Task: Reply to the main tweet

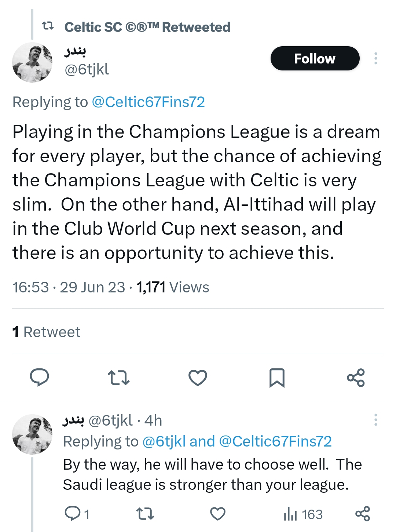Action: tap(39, 378)
